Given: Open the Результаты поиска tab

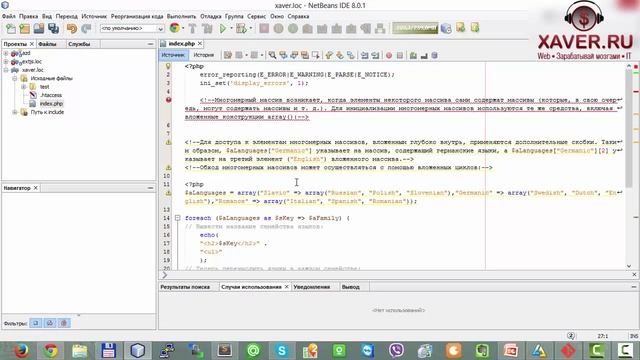Looking at the screenshot, I should 185,287.
